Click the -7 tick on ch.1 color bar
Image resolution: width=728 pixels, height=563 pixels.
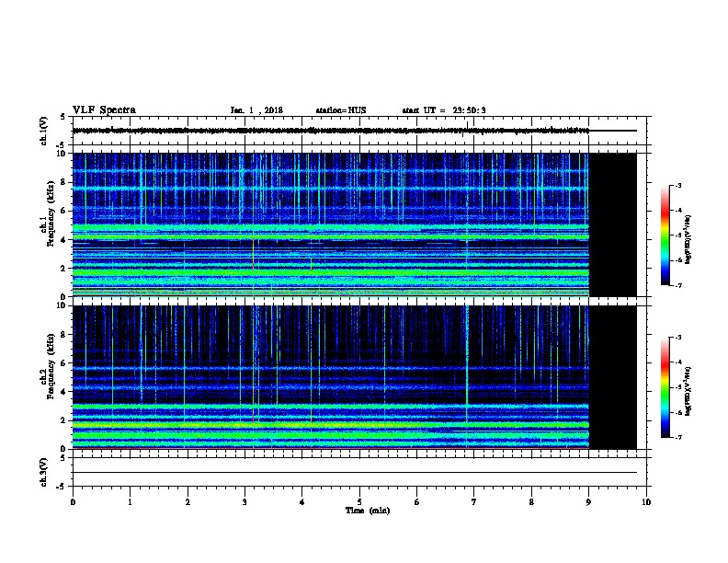tap(677, 285)
